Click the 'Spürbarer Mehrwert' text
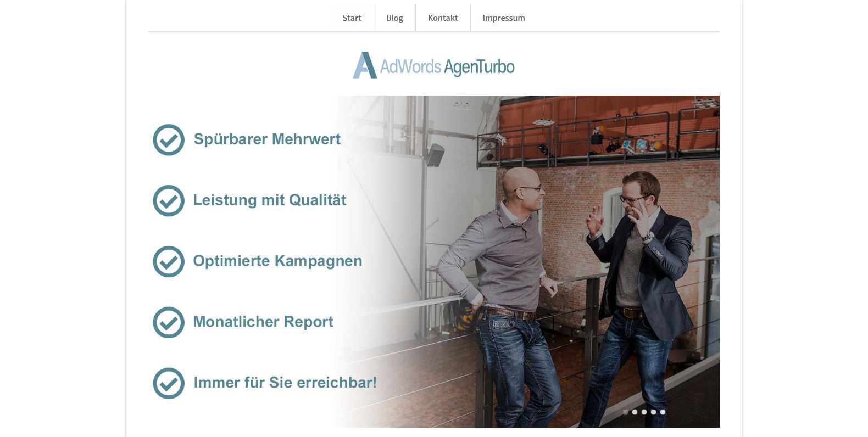Screen dimensions: 868x437 coord(267,139)
